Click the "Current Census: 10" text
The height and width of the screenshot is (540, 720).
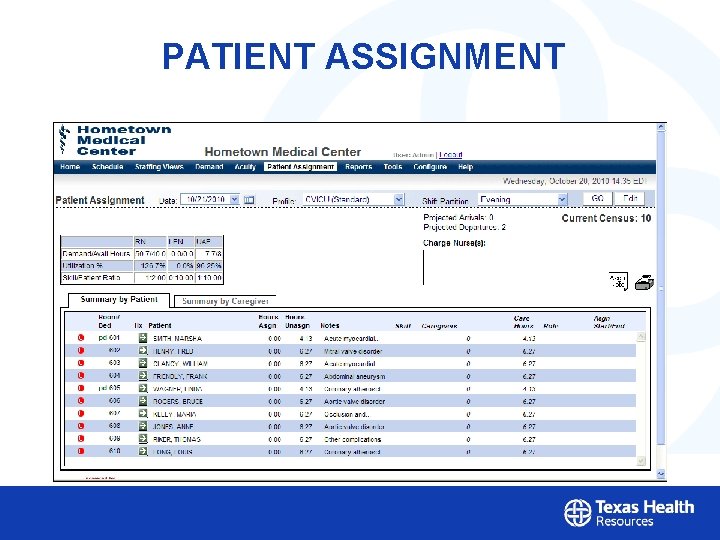pos(606,219)
